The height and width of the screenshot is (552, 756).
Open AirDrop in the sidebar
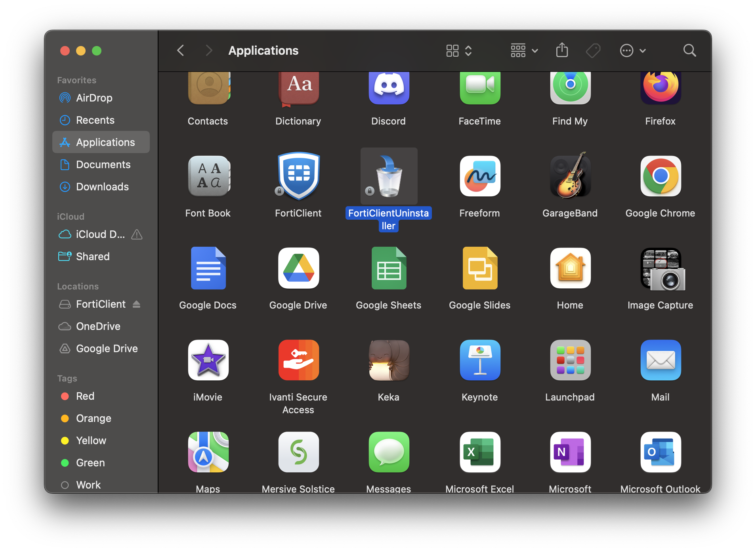click(101, 98)
